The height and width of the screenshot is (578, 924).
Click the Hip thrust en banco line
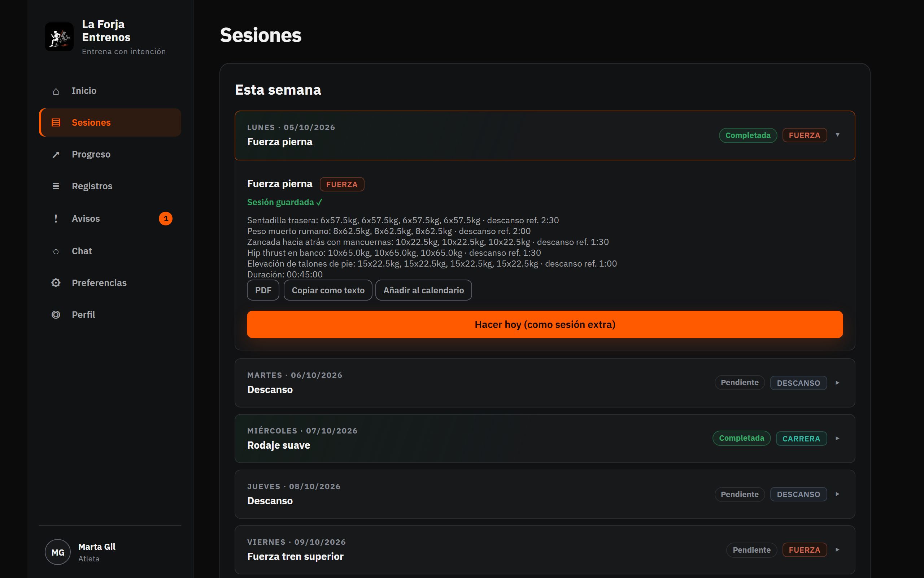[x=394, y=253]
